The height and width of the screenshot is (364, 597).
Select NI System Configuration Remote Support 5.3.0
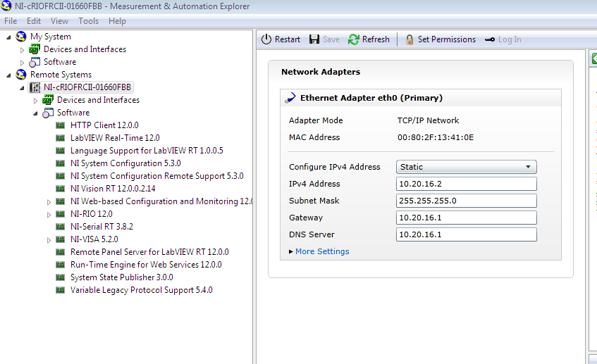tap(157, 176)
